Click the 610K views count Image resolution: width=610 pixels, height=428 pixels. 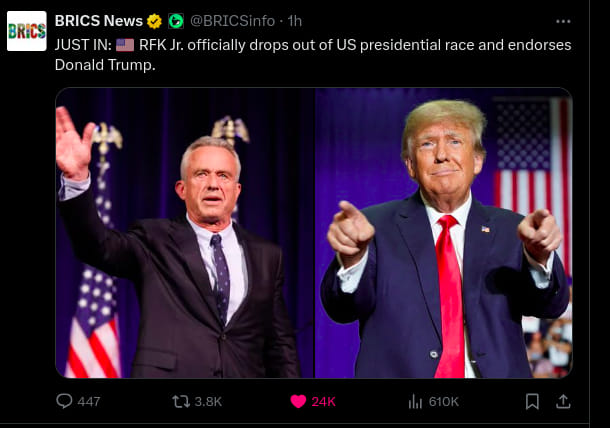[443, 401]
